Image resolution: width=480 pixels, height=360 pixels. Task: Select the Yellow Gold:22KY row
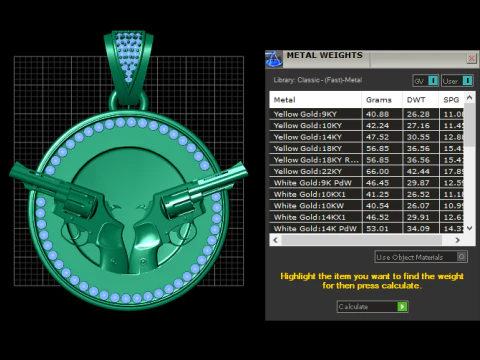tap(367, 171)
